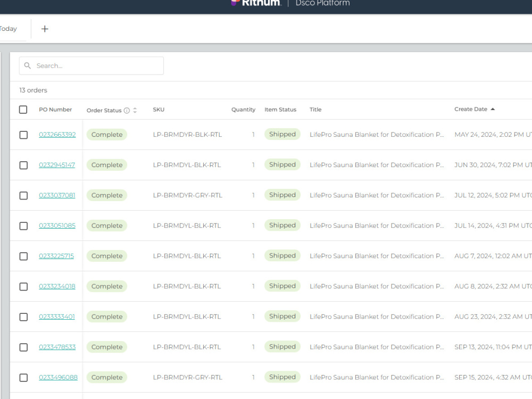
Task: Click the Complete badge for order 0233333401
Action: [x=107, y=317]
